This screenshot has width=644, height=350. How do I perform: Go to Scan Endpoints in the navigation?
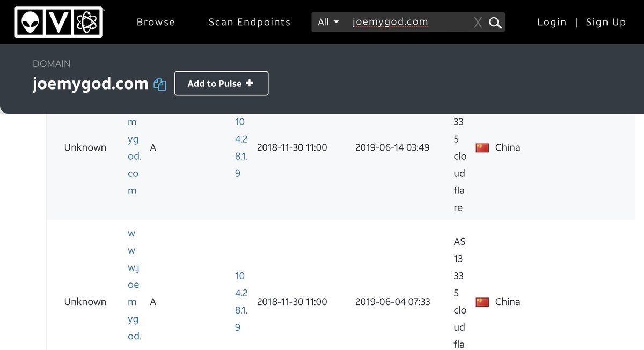click(x=250, y=22)
